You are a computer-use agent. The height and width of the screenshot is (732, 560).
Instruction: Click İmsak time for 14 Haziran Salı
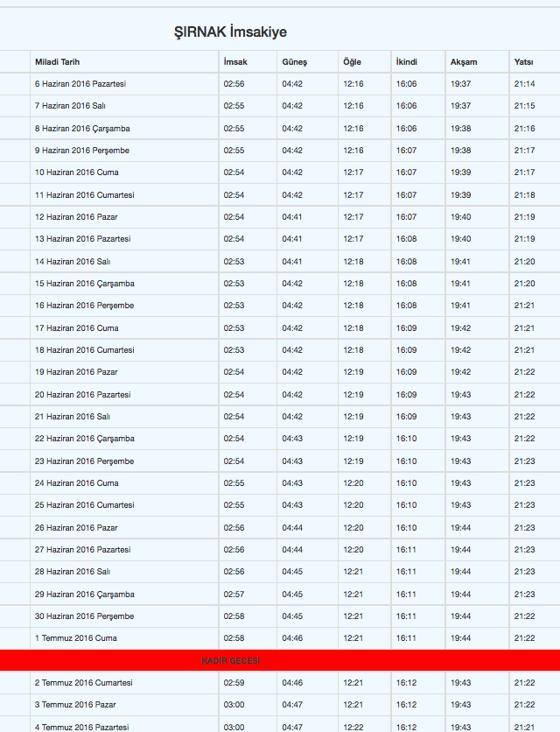234,262
